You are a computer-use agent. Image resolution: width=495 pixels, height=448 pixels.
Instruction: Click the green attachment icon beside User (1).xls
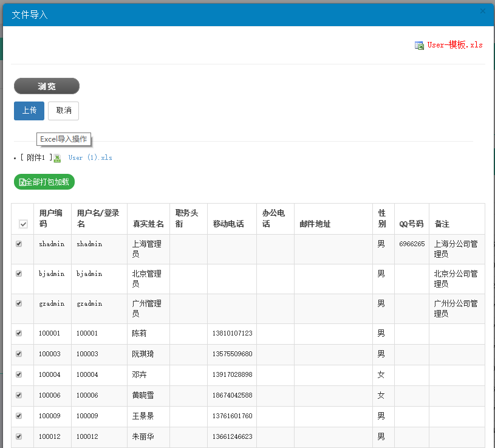point(57,158)
